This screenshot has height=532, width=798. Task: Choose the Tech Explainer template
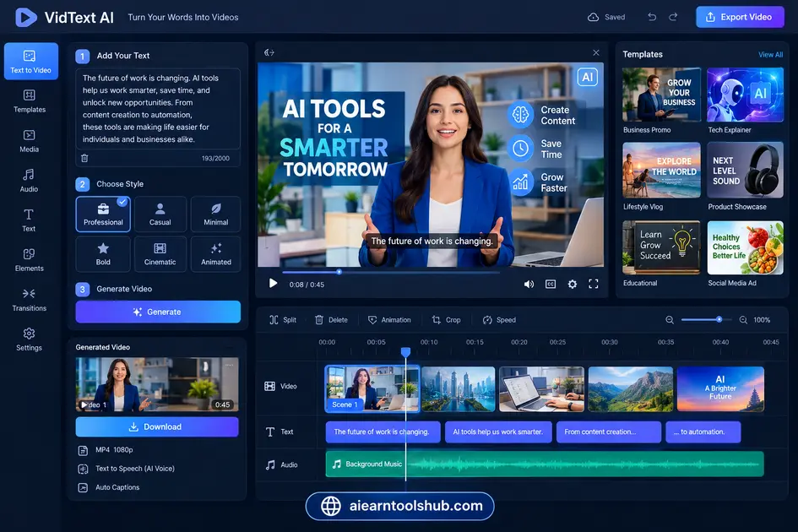(745, 95)
